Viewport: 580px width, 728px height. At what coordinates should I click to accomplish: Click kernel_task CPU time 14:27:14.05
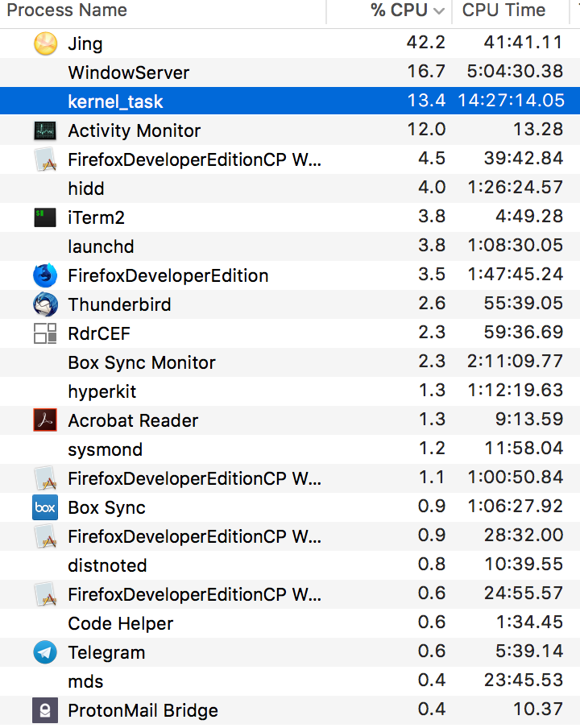[x=511, y=101]
